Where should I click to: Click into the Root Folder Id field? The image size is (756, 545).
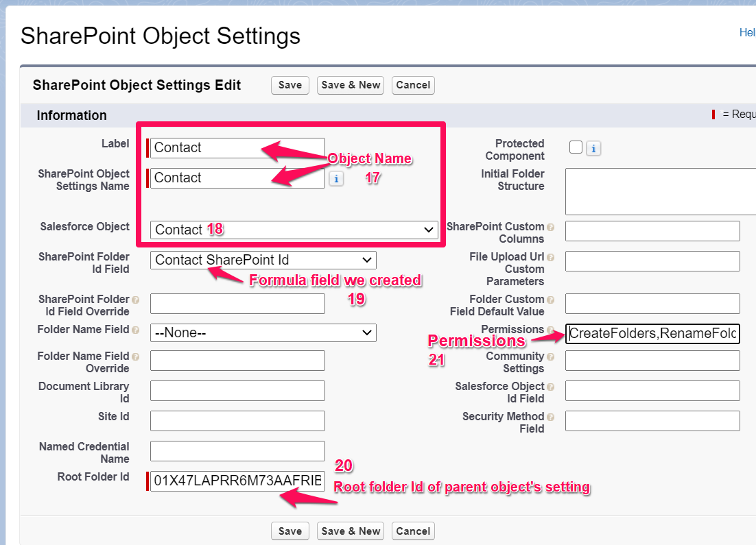click(237, 481)
